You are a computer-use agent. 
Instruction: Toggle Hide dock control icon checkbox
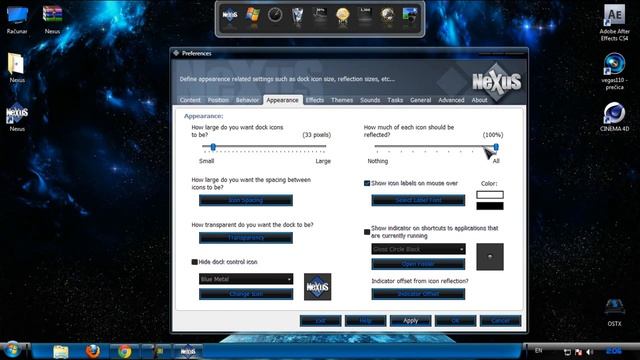[195, 262]
